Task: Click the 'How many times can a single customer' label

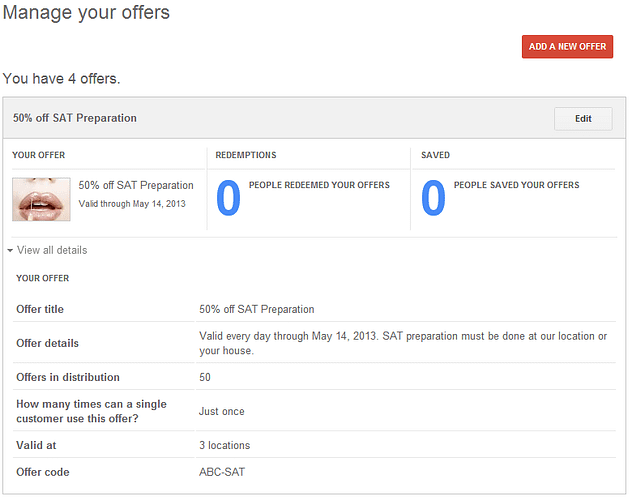Action: click(91, 411)
